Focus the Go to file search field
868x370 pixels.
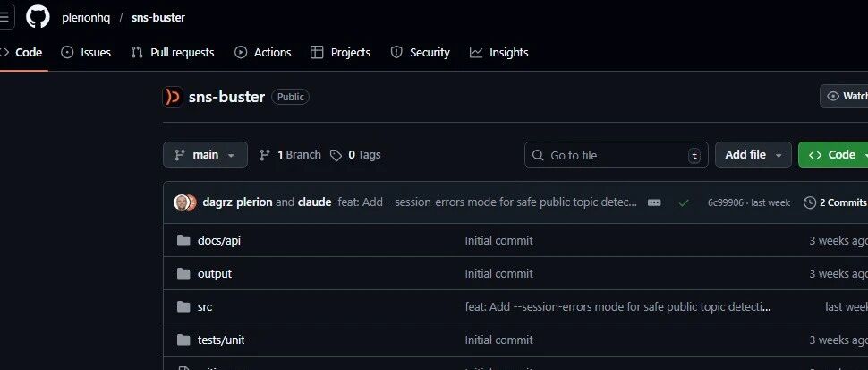point(617,155)
